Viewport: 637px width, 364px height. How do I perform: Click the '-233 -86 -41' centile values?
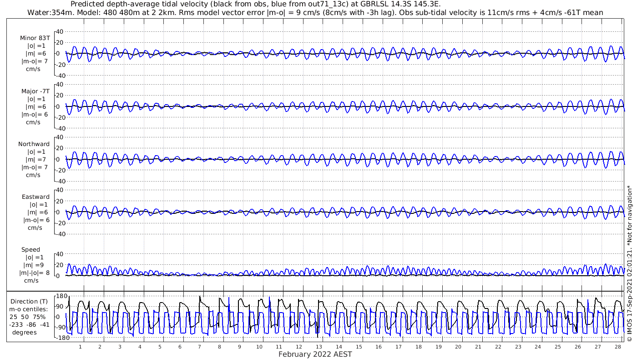(29, 325)
